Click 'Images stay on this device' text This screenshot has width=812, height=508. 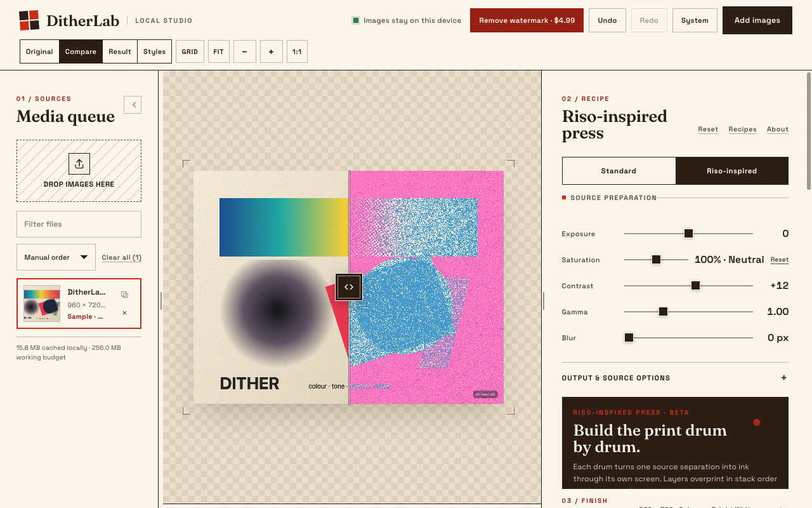(412, 20)
